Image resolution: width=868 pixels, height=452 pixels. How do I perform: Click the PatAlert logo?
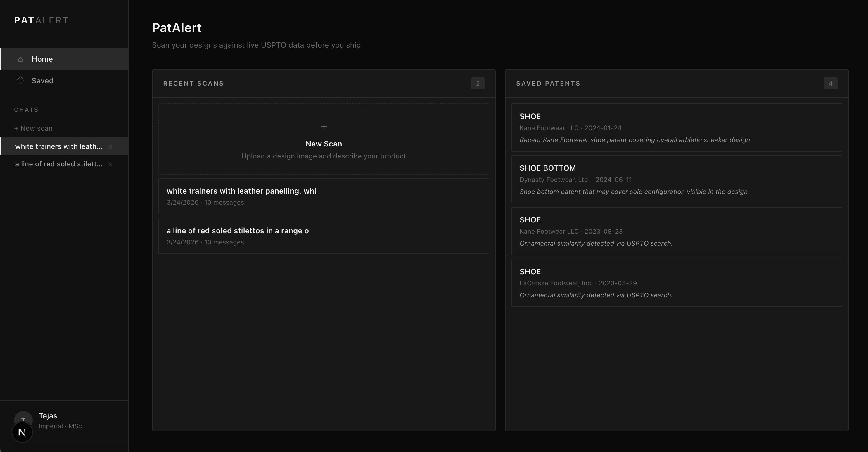[x=41, y=20]
